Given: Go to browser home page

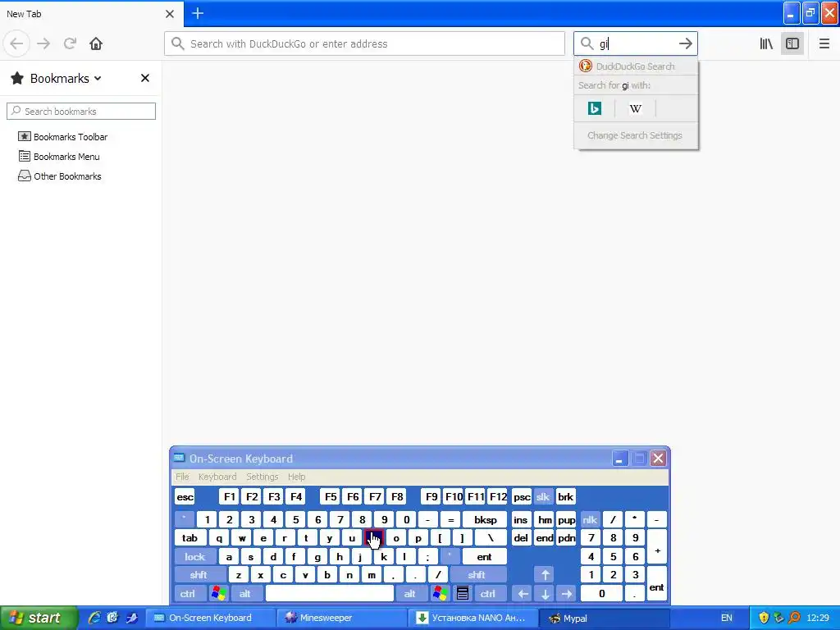Looking at the screenshot, I should (96, 43).
